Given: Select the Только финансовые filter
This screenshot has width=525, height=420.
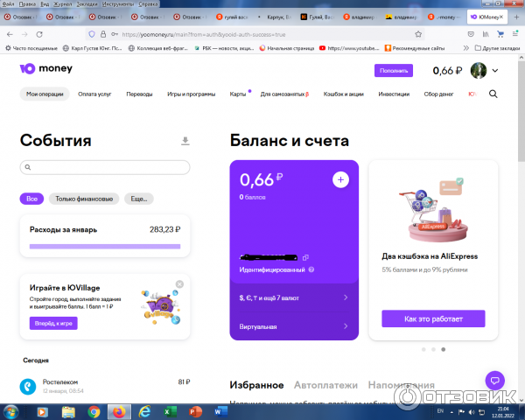Looking at the screenshot, I should [x=84, y=199].
